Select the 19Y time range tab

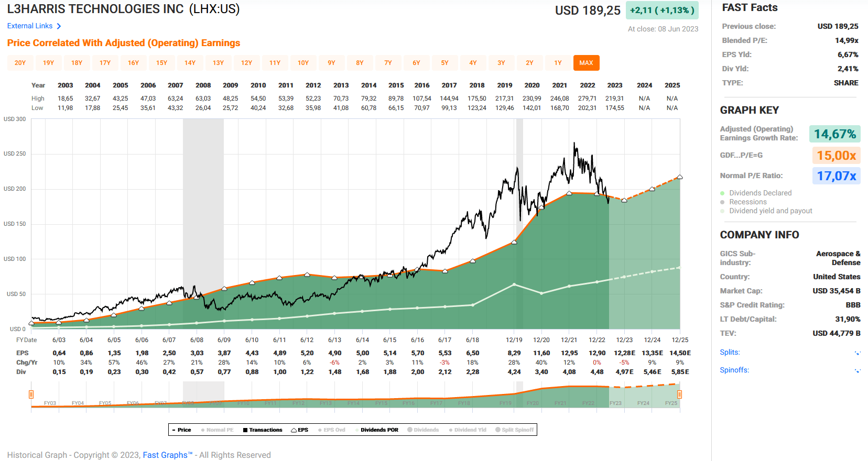[x=49, y=63]
